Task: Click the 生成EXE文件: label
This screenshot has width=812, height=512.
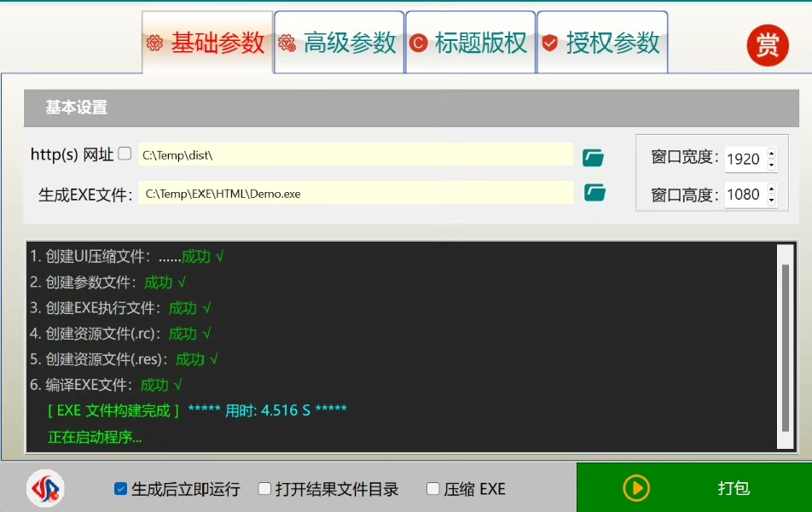Action: tap(85, 195)
